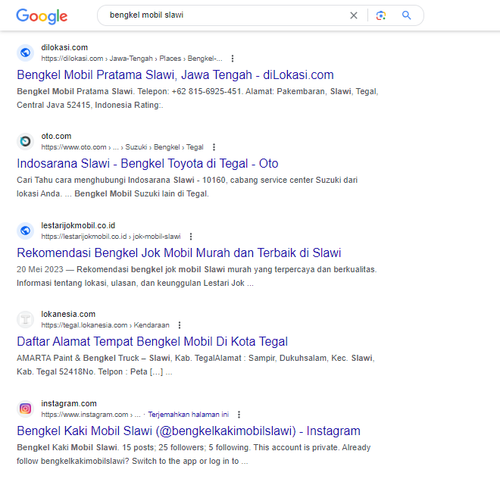Click the oto.com site name

click(x=56, y=136)
